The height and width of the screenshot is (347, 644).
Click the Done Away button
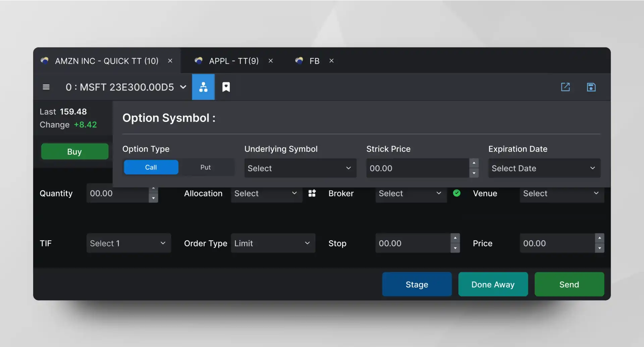493,284
